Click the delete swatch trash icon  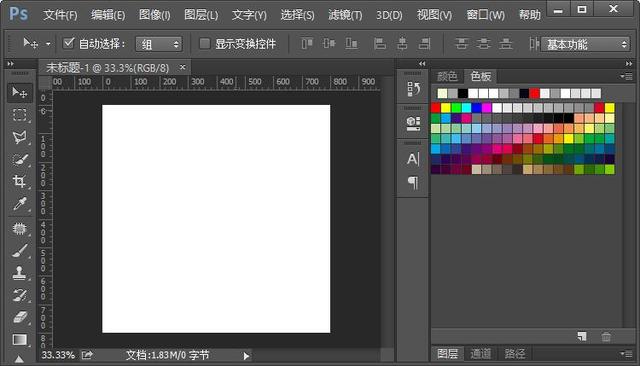click(x=606, y=337)
